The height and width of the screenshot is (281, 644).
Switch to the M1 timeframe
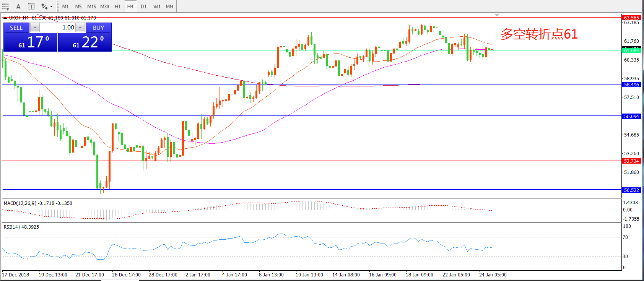(x=65, y=6)
